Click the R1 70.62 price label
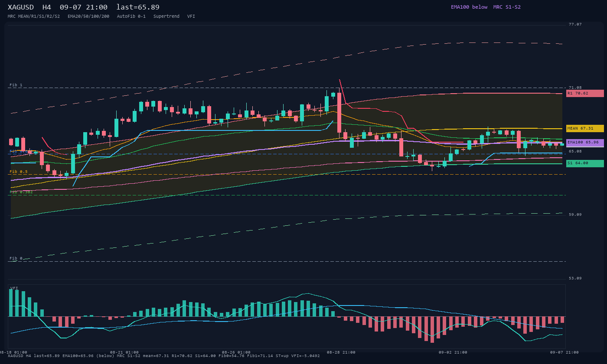This screenshot has height=364, width=607. pyautogui.click(x=585, y=93)
